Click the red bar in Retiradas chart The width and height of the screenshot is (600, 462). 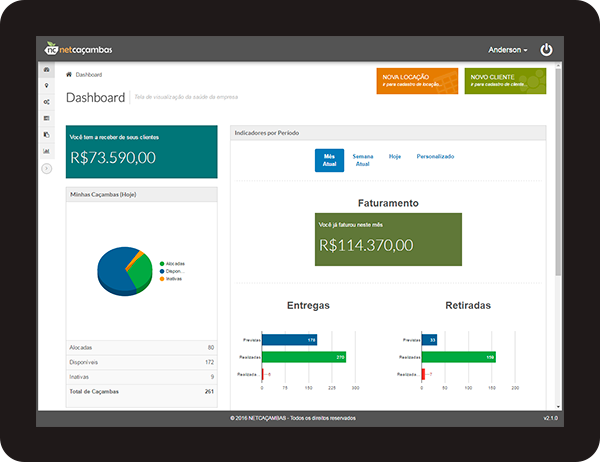coord(424,374)
